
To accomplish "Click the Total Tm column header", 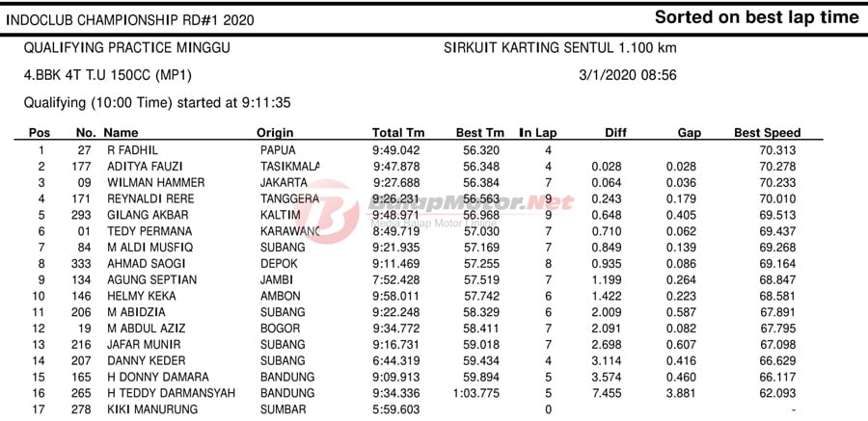I will (x=398, y=133).
